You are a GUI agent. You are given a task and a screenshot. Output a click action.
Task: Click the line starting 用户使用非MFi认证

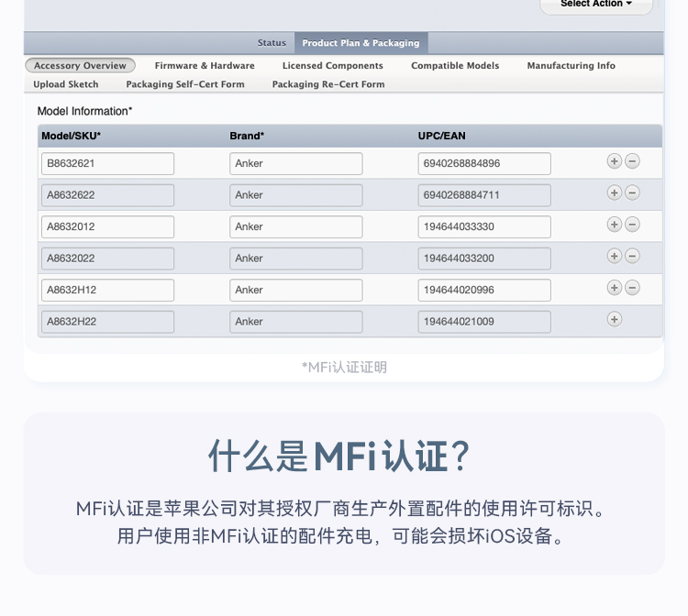[340, 535]
